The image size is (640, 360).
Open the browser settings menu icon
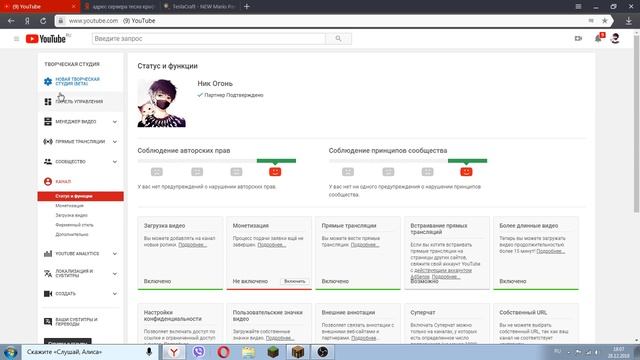pos(578,7)
